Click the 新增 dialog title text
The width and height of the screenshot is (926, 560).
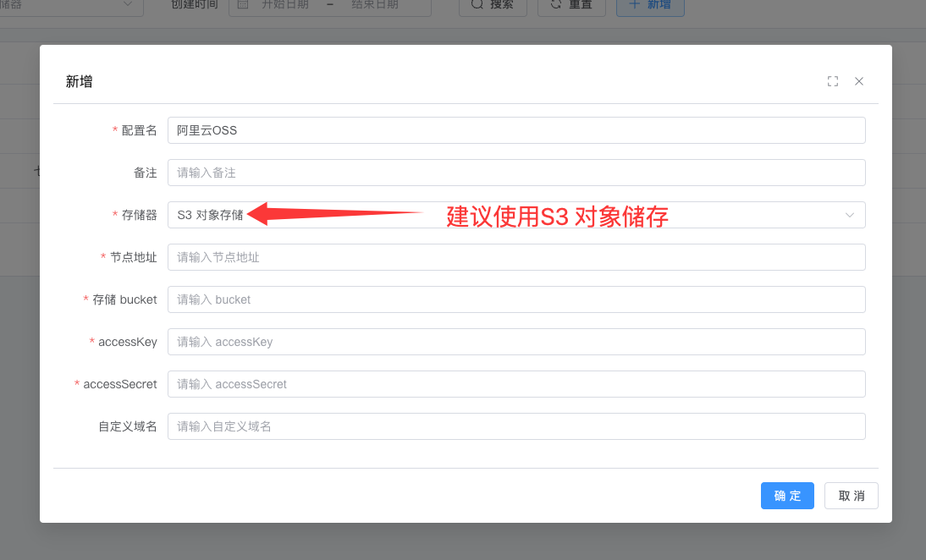(80, 82)
